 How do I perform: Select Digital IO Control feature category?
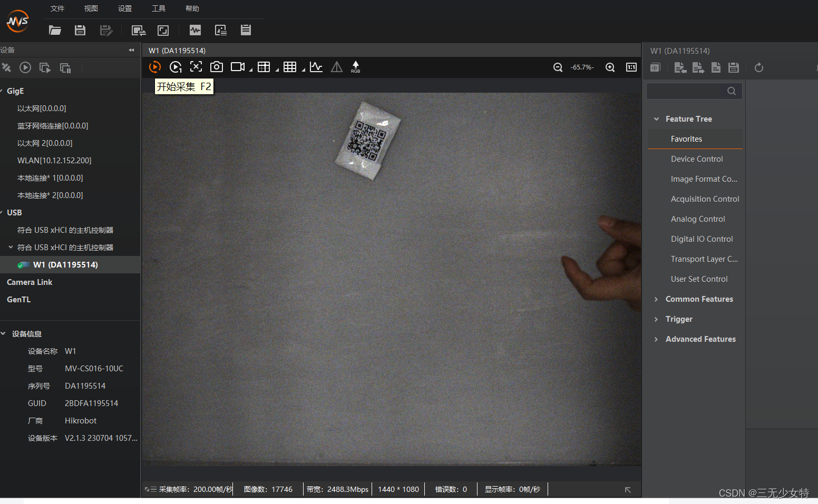click(x=702, y=239)
